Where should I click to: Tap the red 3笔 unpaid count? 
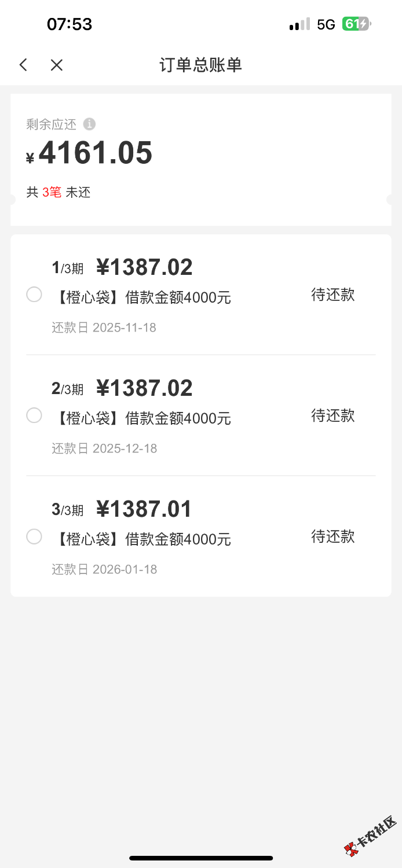coord(52,192)
